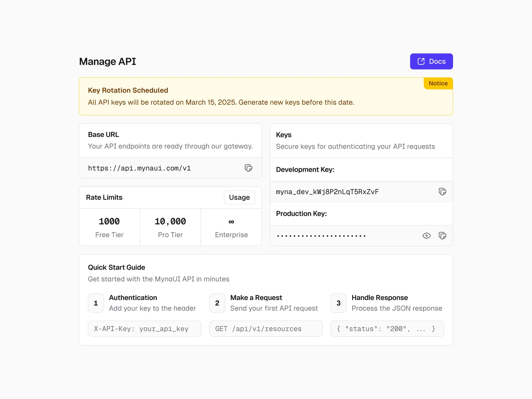This screenshot has width=532, height=399.
Task: Copy the Base URL to clipboard
Action: pos(248,168)
